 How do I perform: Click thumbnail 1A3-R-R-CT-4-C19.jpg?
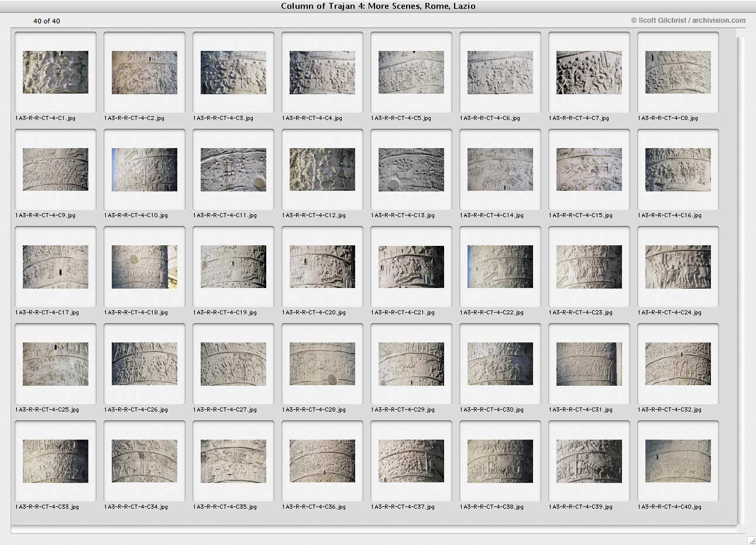coord(233,266)
